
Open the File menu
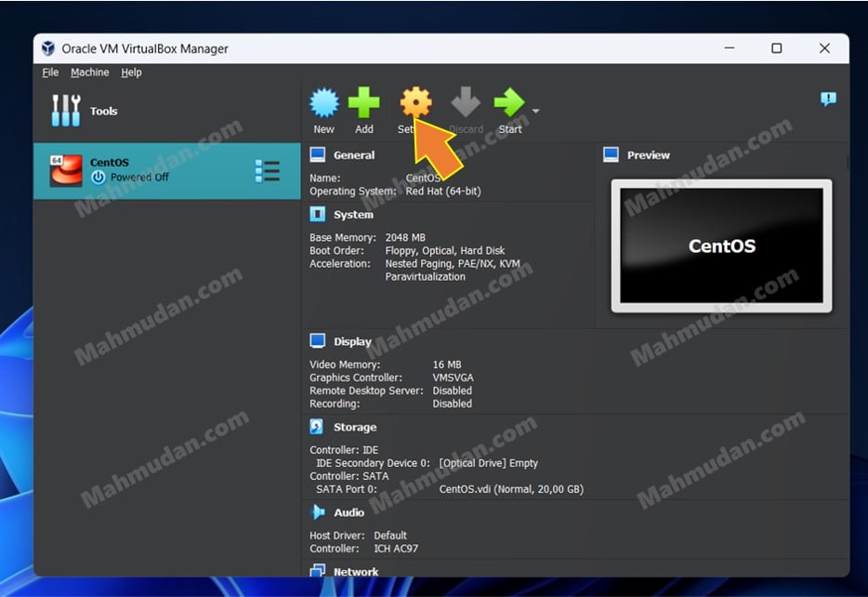point(50,73)
